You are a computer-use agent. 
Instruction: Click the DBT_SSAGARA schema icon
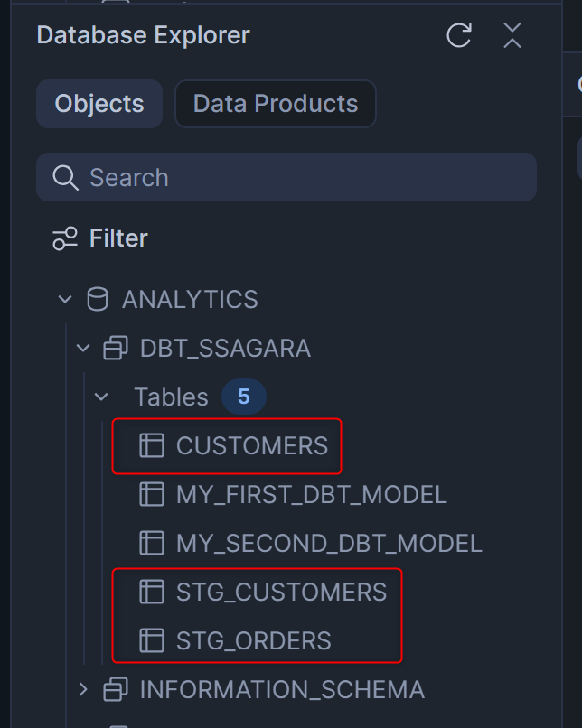coord(116,348)
